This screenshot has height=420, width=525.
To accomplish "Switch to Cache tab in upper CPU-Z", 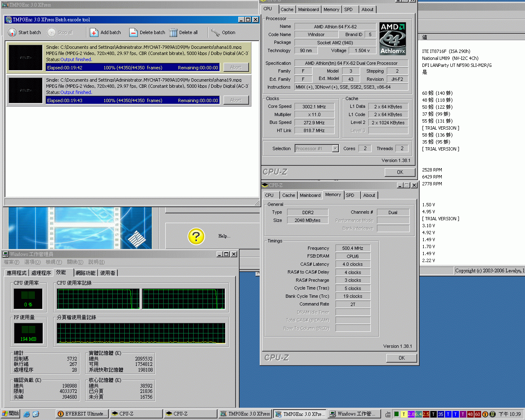I will click(x=287, y=9).
